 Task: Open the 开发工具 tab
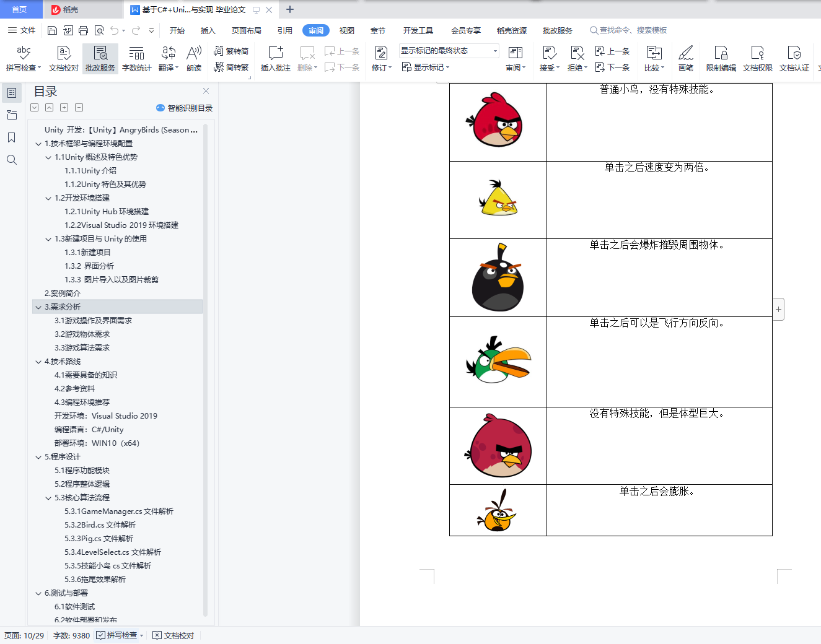(418, 30)
